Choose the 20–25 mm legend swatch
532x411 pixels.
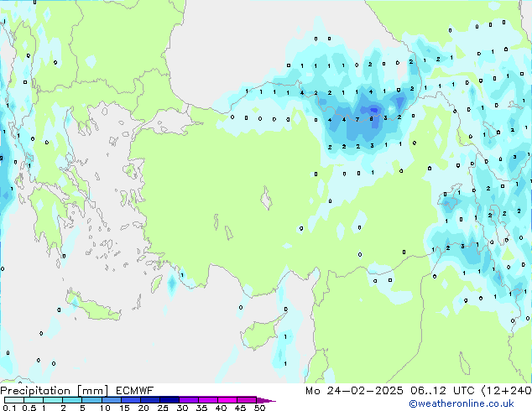click(x=149, y=400)
